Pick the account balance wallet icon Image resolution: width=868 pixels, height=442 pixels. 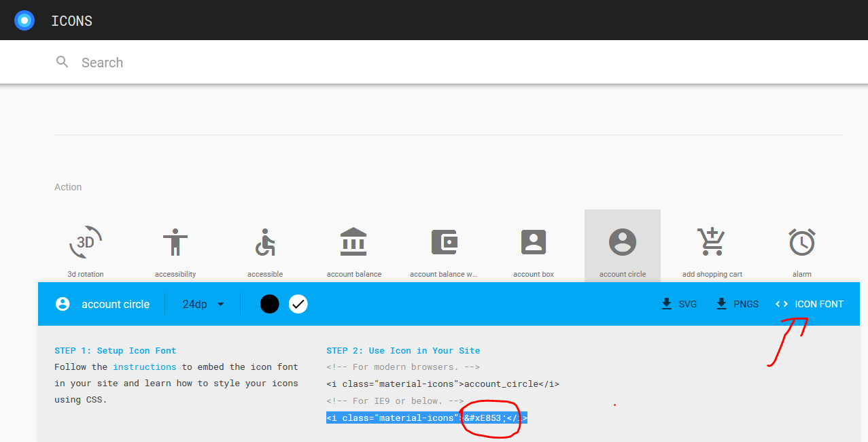pos(444,241)
